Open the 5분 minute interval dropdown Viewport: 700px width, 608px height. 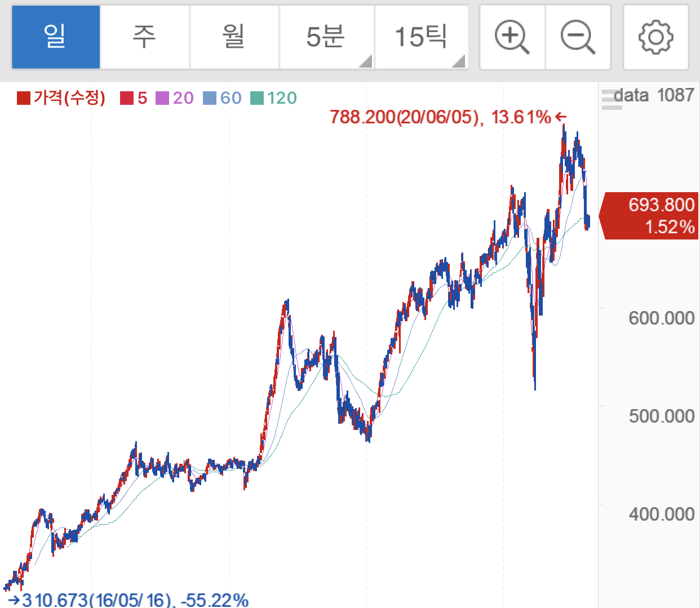pos(326,37)
